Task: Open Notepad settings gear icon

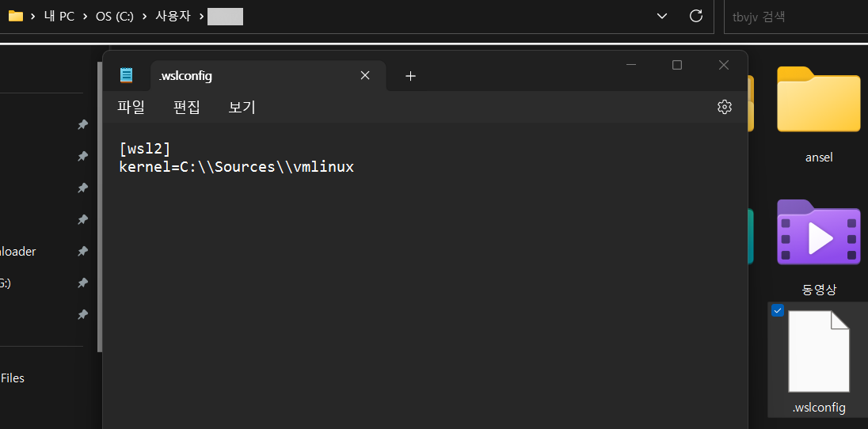Action: tap(724, 107)
